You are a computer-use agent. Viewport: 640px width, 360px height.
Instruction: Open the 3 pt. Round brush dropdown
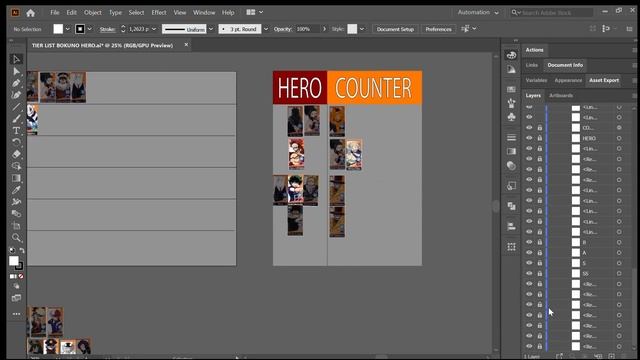[x=266, y=29]
